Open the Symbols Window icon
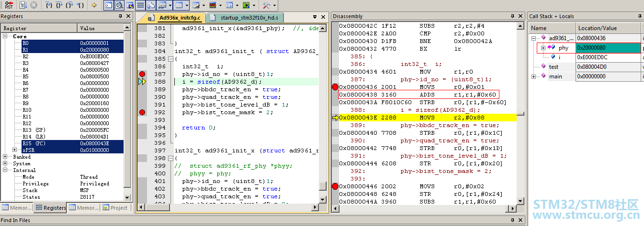This screenshot has height=226, width=644. click(x=130, y=5)
